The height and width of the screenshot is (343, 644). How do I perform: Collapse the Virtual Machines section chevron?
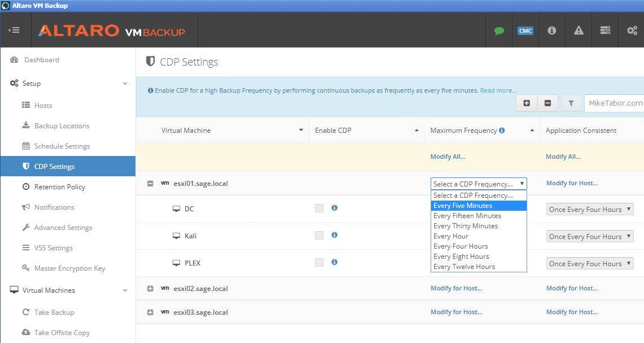tap(125, 290)
